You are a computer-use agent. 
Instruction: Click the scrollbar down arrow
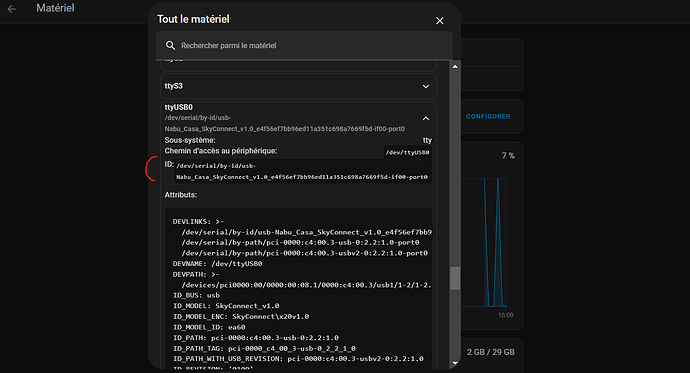(x=455, y=363)
